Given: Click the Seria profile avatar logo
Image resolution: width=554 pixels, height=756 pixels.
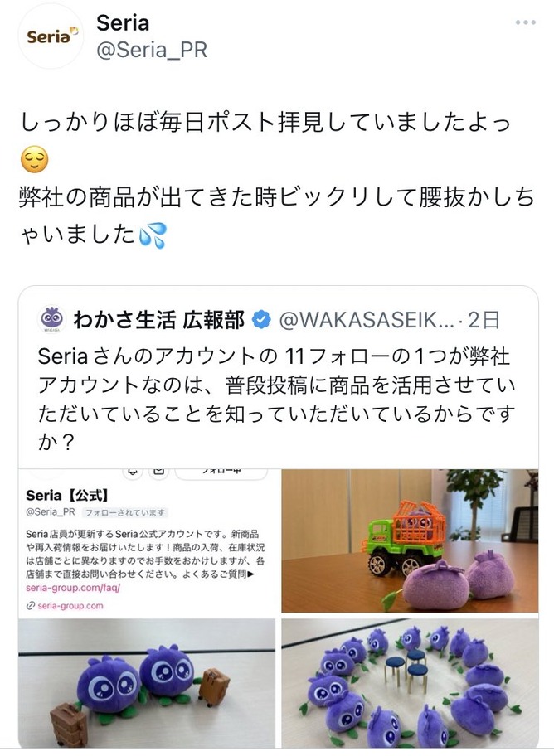Looking at the screenshot, I should [x=51, y=36].
